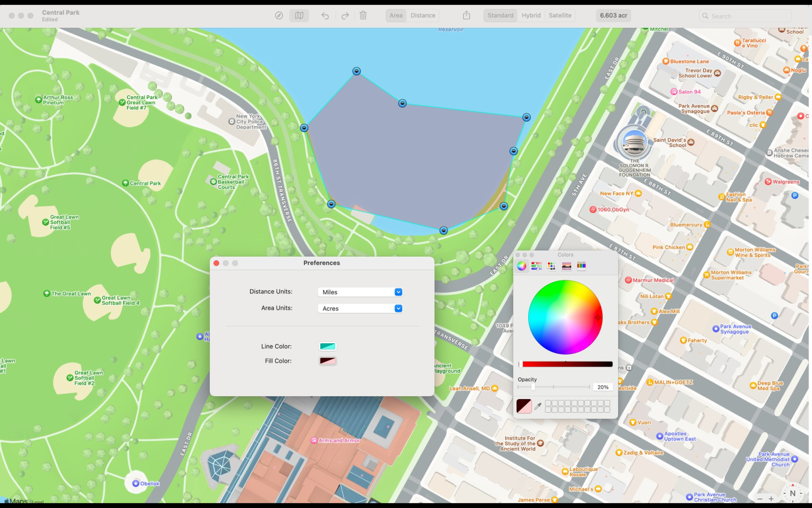The width and height of the screenshot is (812, 508).
Task: Open the Area Units dropdown
Action: pos(360,308)
